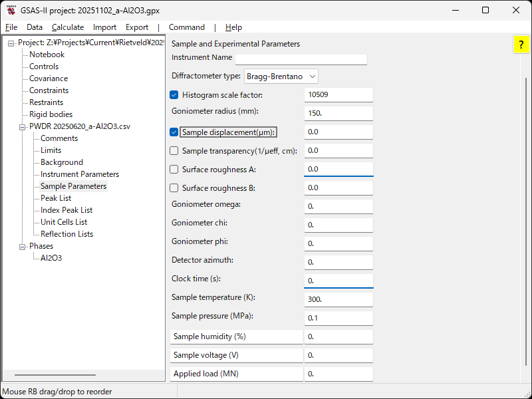Image resolution: width=532 pixels, height=399 pixels.
Task: Open the Diffractometer type dropdown
Action: 281,76
